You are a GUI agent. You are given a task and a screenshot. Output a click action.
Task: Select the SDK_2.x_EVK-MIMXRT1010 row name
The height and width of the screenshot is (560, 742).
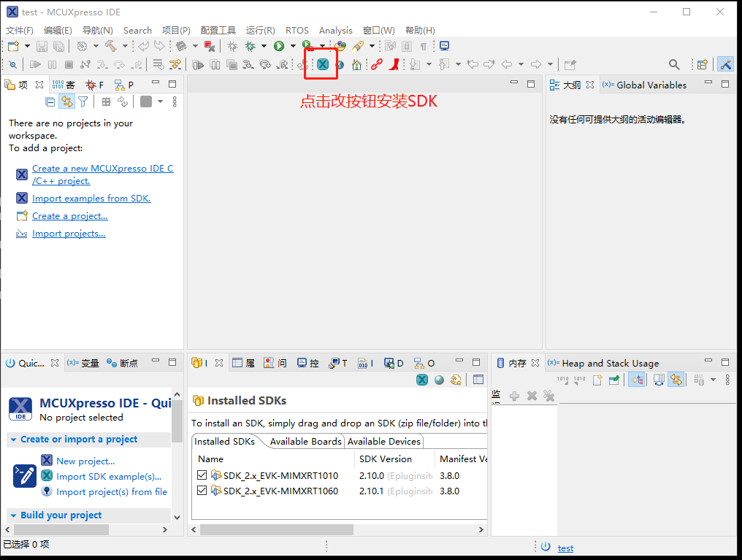point(280,475)
